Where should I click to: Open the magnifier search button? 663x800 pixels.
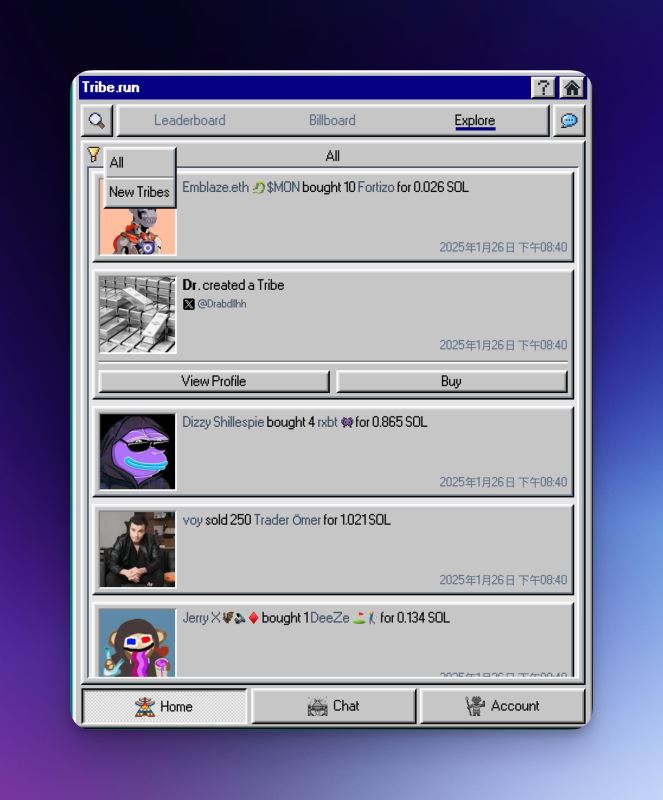pos(96,120)
